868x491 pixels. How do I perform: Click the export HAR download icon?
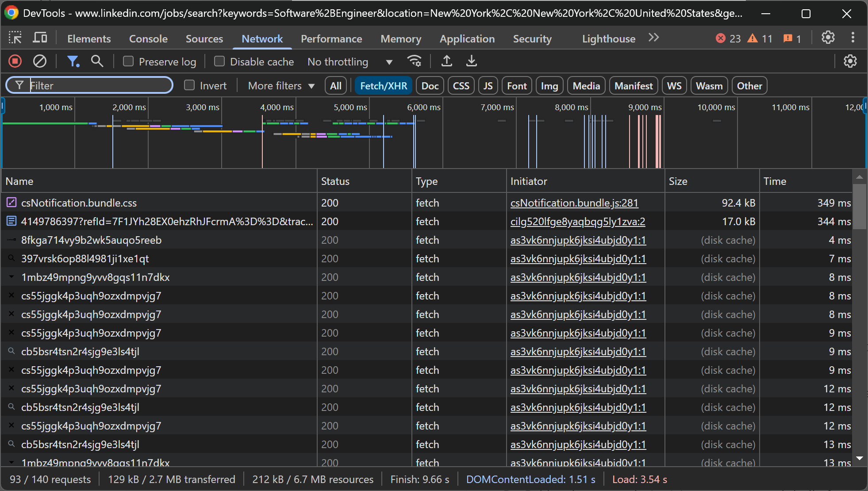[471, 61]
